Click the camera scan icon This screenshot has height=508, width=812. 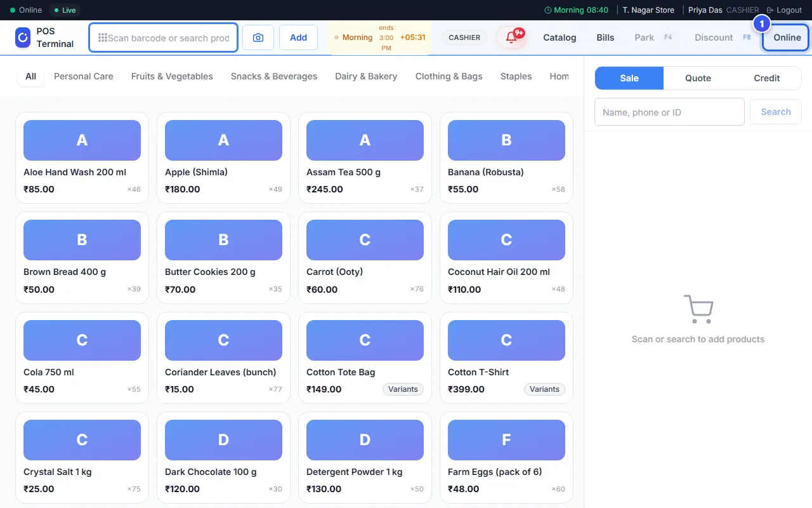(x=258, y=37)
